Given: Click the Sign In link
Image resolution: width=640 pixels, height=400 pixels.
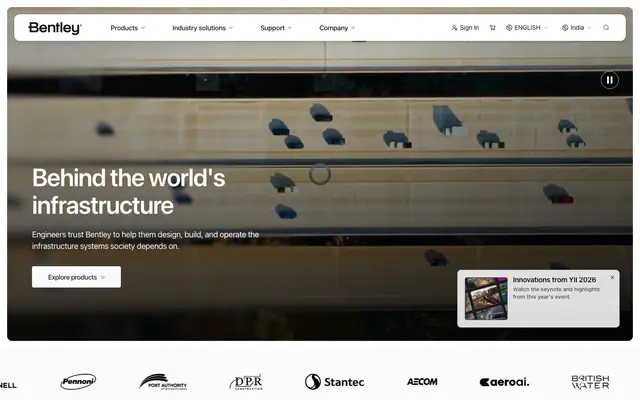Looking at the screenshot, I should pyautogui.click(x=465, y=28).
